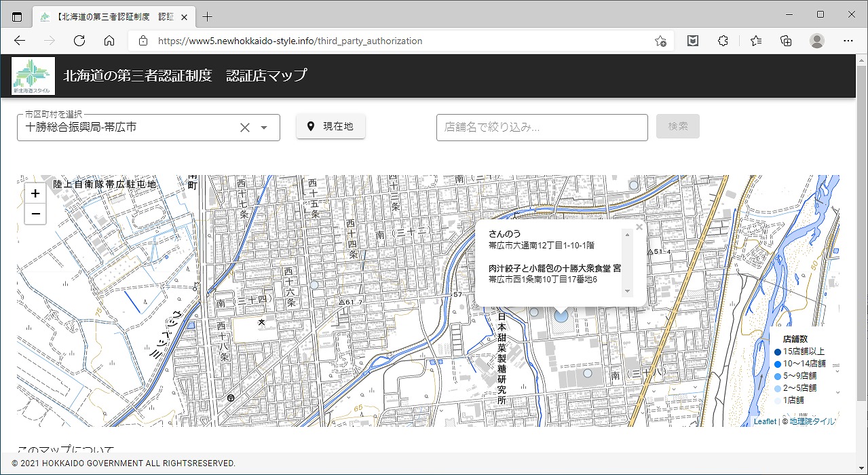The width and height of the screenshot is (868, 475).
Task: Open the Leaflet attribution link
Action: tap(764, 421)
